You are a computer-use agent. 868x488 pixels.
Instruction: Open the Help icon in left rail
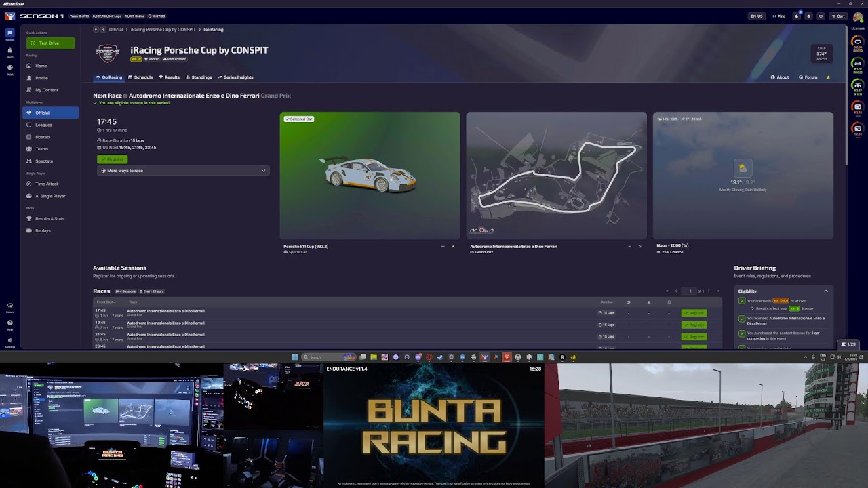click(9, 324)
